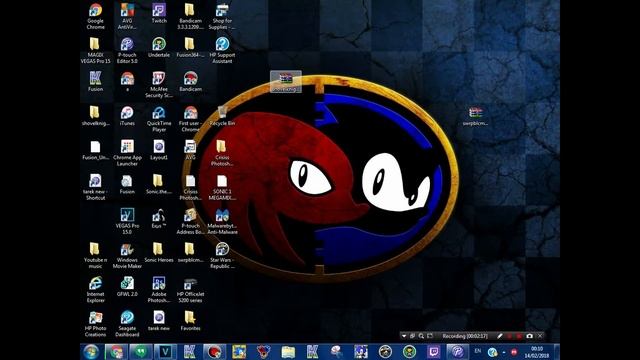Viewport: 640px width, 360px height.
Task: Open P-touch Editor in the taskbar
Action: pos(458,351)
